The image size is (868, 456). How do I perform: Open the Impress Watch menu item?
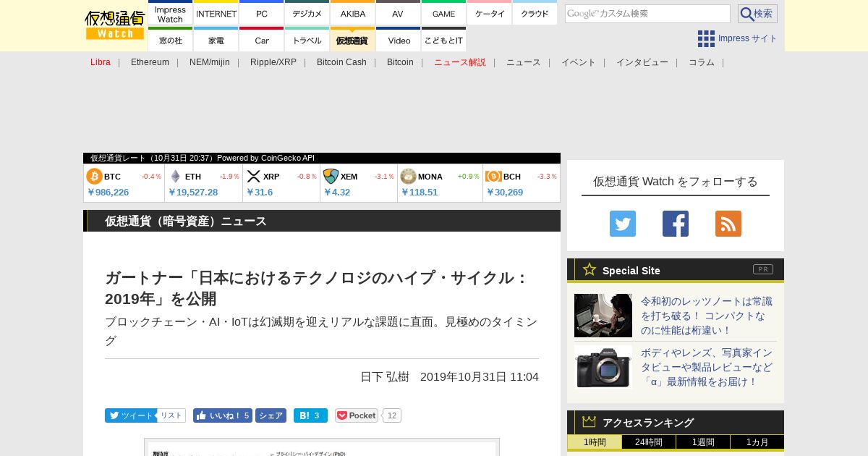click(x=170, y=14)
